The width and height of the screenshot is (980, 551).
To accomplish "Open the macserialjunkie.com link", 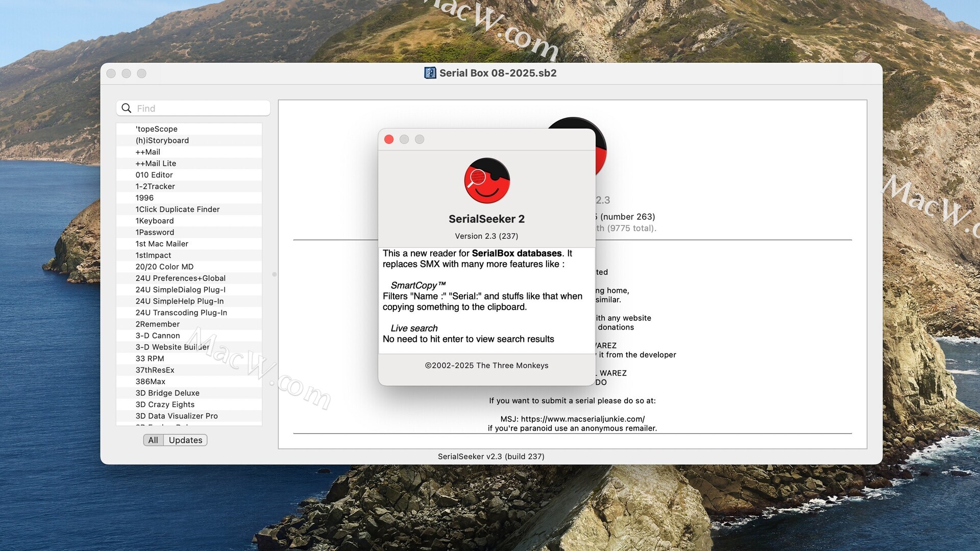I will click(582, 419).
